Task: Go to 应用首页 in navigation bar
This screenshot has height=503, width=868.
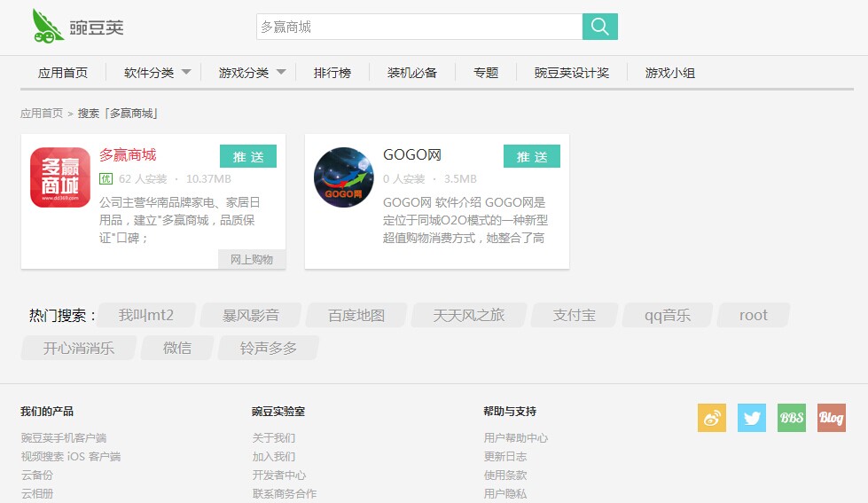Action: [x=63, y=73]
